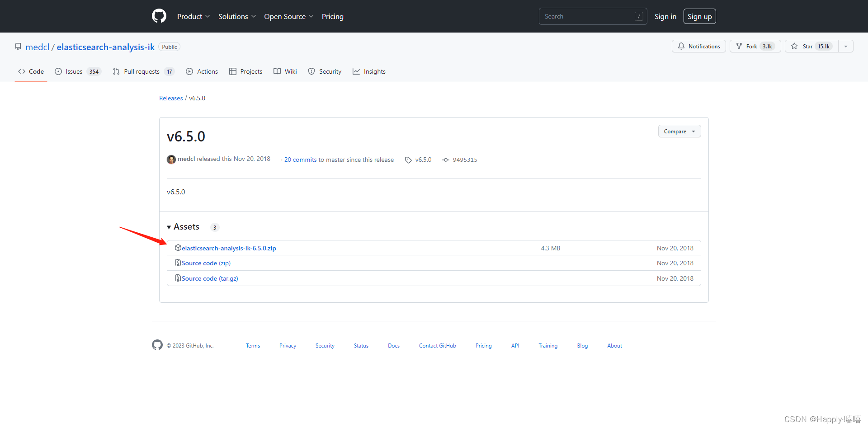Open the v6.5.0 tag link
Image resolution: width=868 pixels, height=428 pixels.
pos(423,160)
